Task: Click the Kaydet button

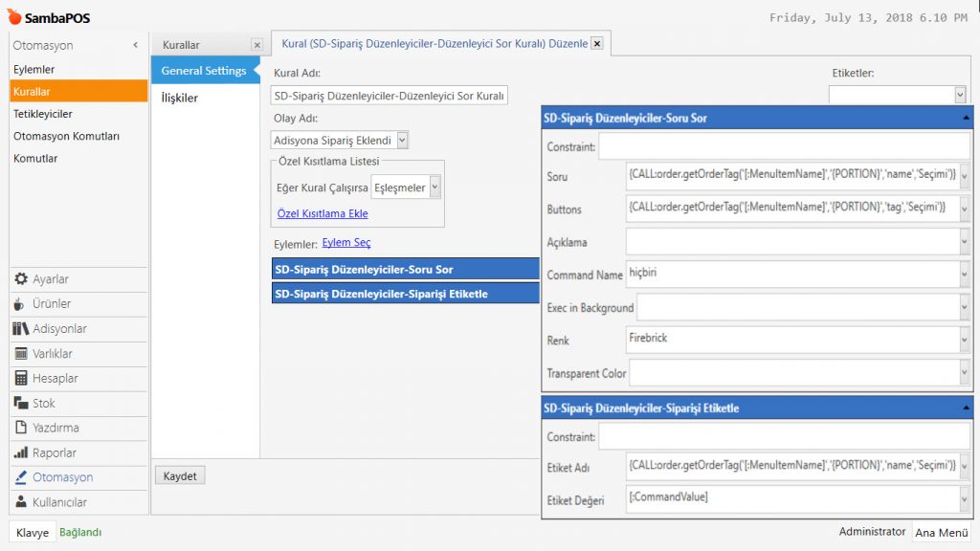Action: 180,475
